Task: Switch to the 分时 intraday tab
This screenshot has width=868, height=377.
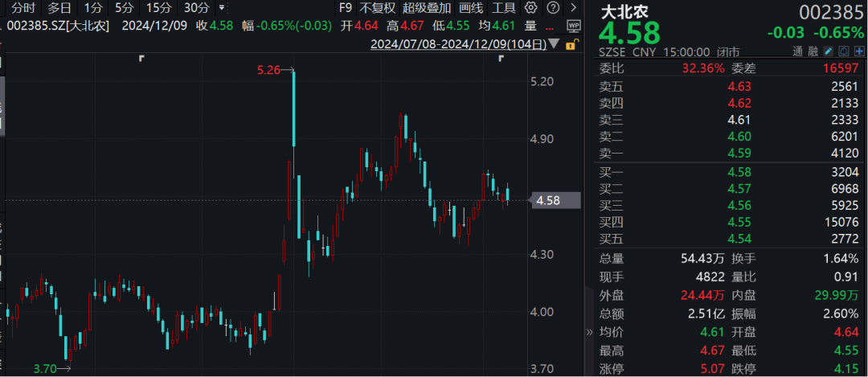Action: 23,8
